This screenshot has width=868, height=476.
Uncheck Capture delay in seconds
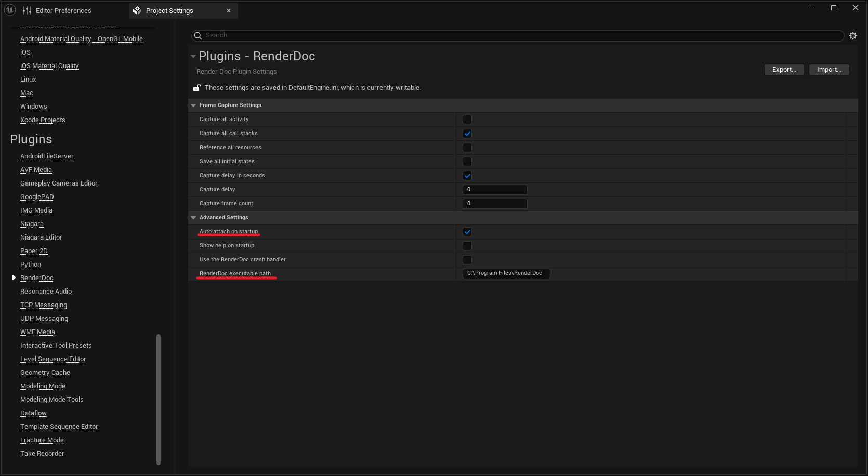pos(467,176)
